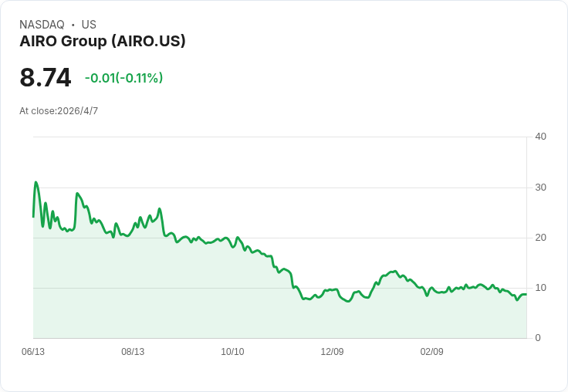Click the -0.01(-0.11%) change value
This screenshot has width=568, height=392.
tap(124, 78)
